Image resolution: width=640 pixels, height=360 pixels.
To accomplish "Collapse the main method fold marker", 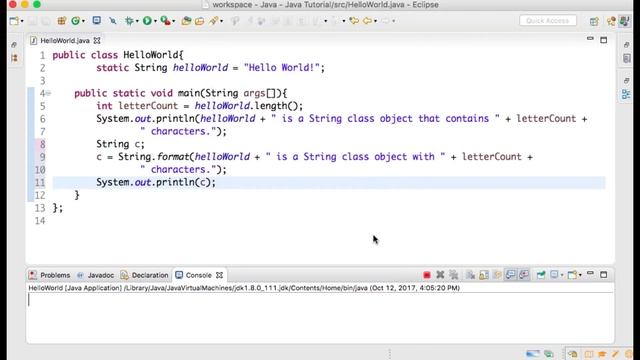I will click(49, 93).
